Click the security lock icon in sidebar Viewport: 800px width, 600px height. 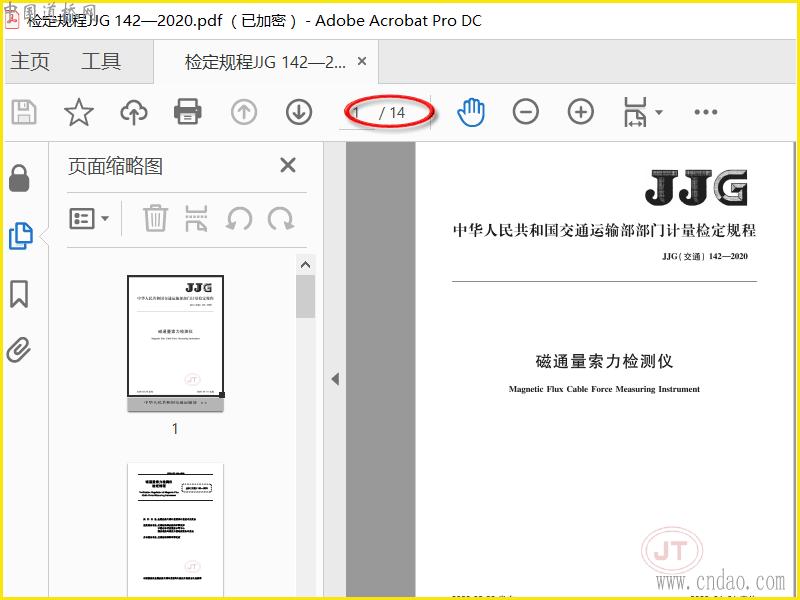(x=19, y=178)
